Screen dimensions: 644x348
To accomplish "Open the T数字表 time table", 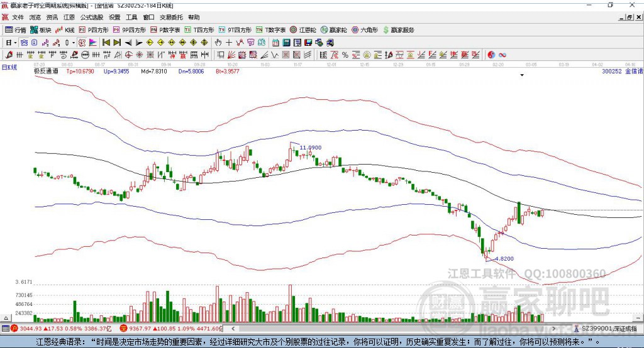I will [270, 30].
